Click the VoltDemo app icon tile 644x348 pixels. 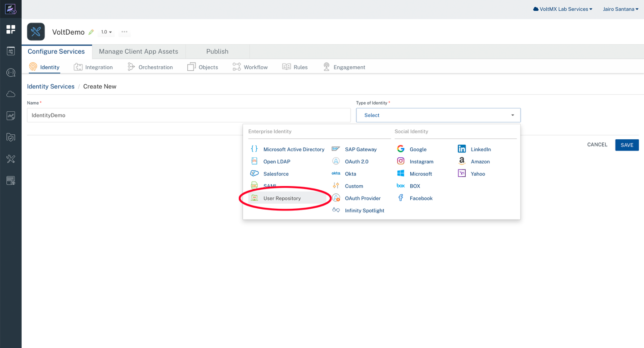36,32
